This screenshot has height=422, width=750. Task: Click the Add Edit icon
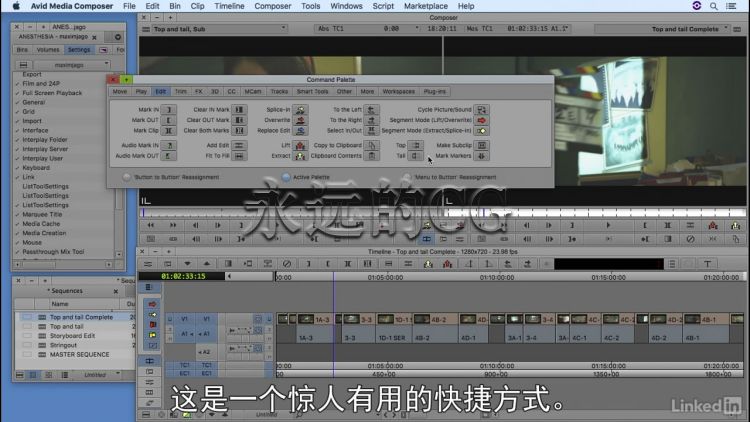click(239, 145)
